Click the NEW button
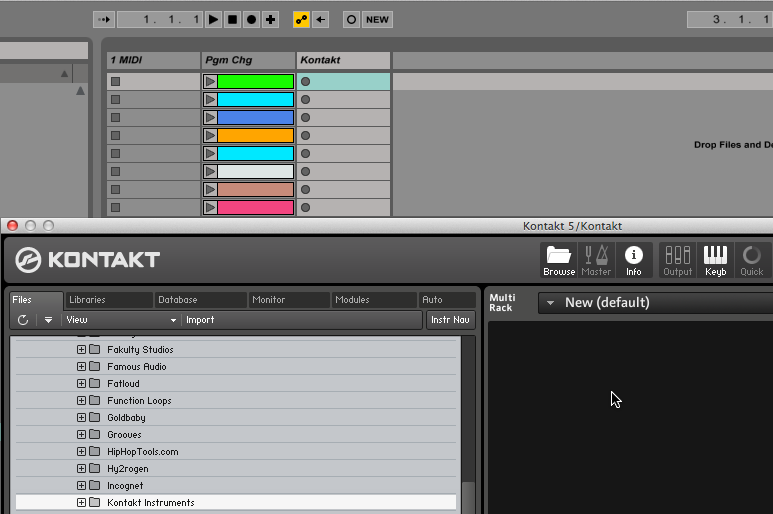The image size is (773, 514). (377, 20)
